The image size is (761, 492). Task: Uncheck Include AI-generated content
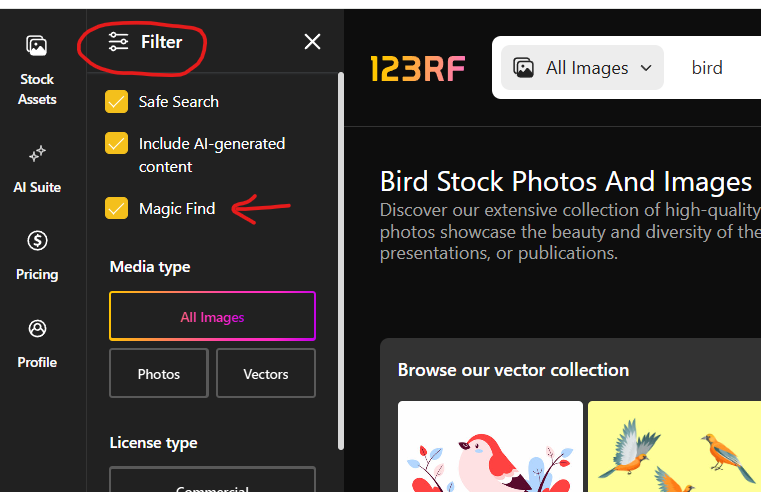(x=117, y=143)
